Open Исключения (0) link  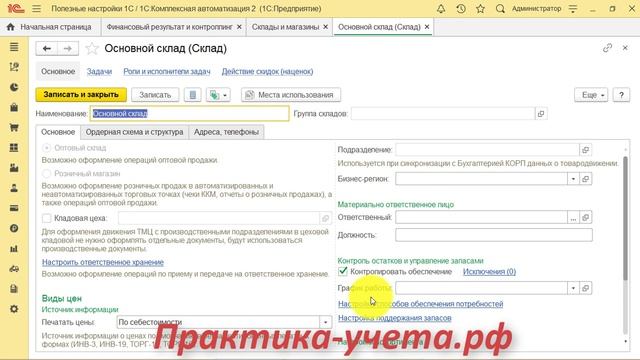point(489,271)
